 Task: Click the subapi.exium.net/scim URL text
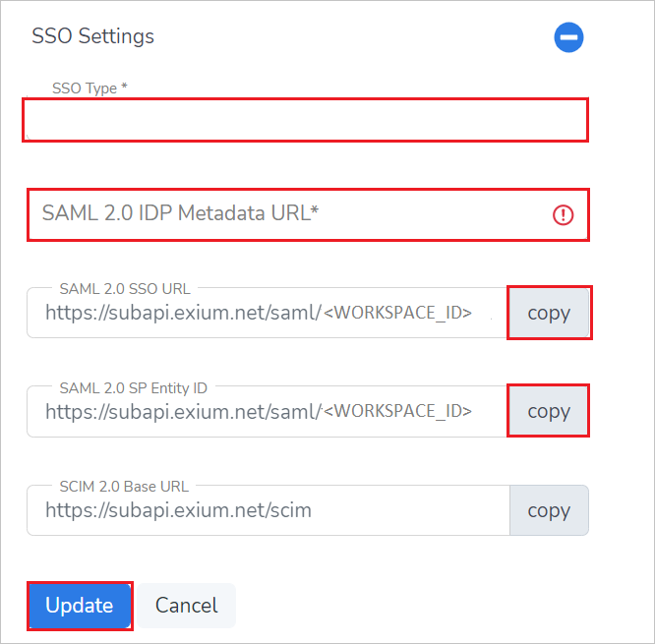coord(178,510)
